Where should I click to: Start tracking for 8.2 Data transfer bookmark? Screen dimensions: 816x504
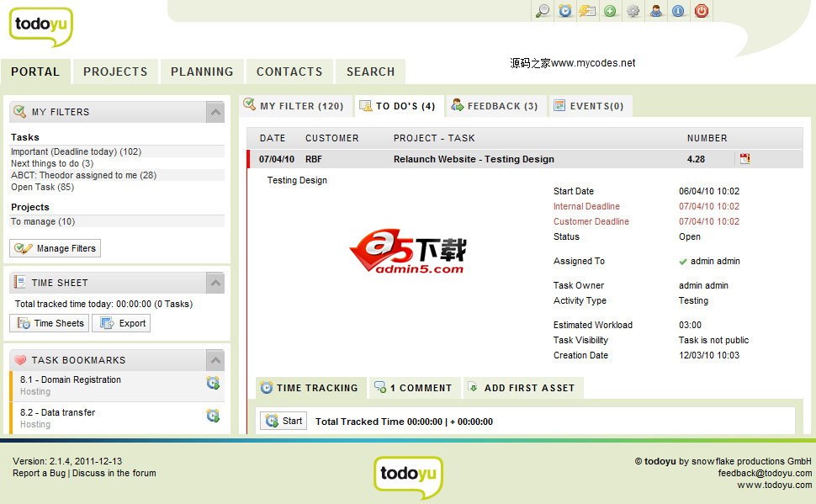[213, 416]
